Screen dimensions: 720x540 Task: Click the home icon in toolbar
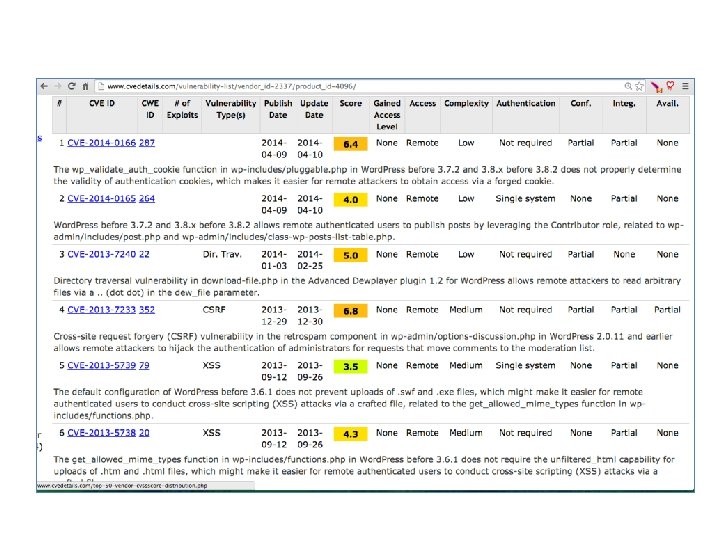[85, 86]
